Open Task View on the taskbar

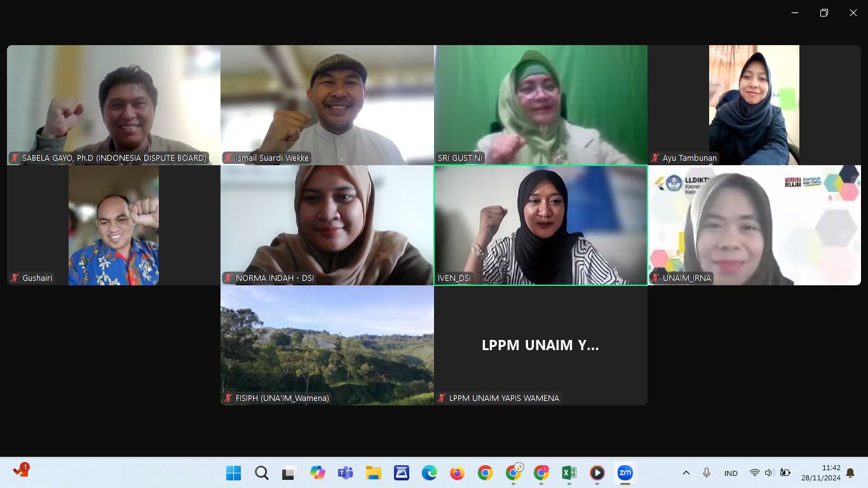pyautogui.click(x=290, y=473)
